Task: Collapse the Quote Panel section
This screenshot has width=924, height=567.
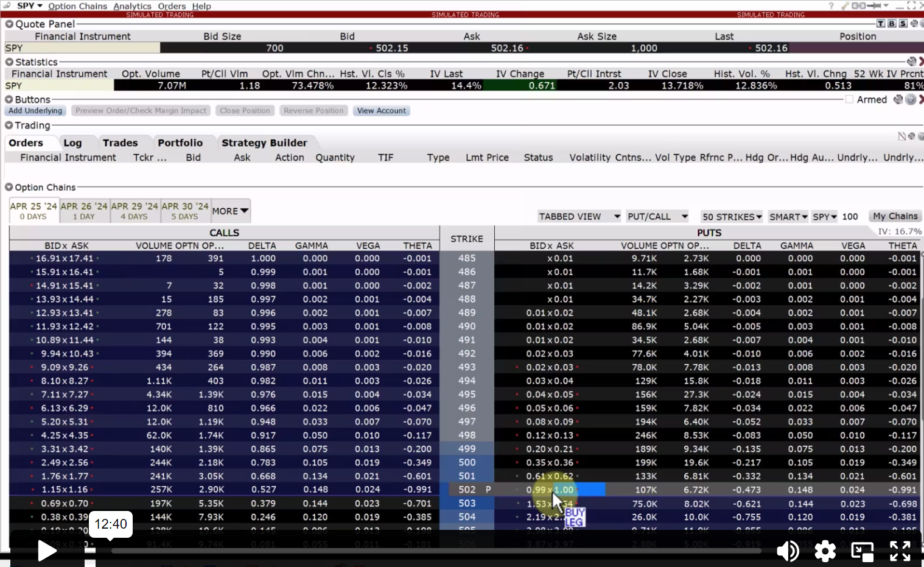Action: 9,24
